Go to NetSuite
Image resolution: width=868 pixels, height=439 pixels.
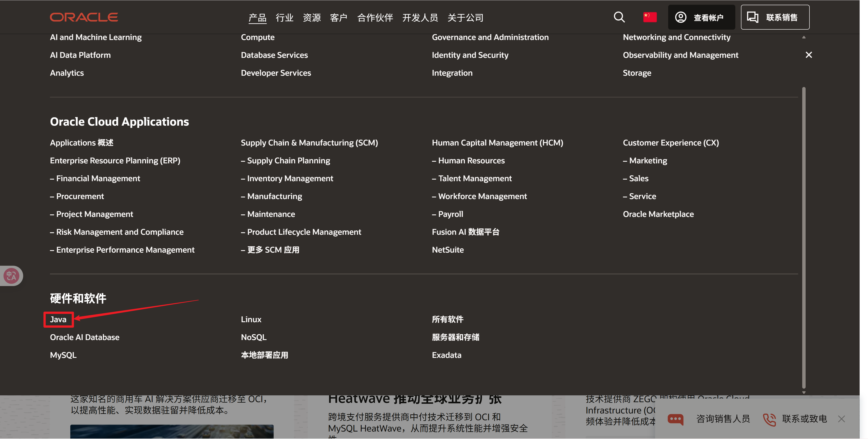[448, 250]
